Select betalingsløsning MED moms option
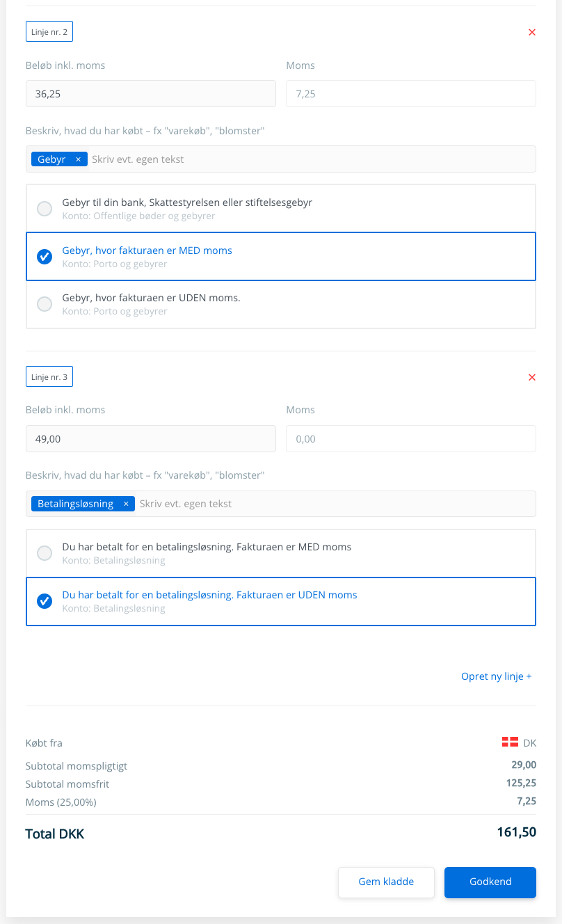This screenshot has width=562, height=924. 281,553
